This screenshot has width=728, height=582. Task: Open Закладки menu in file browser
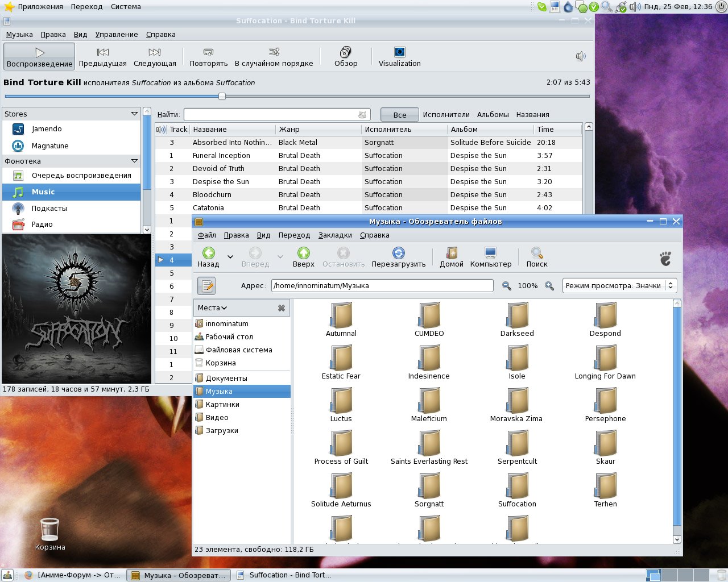pyautogui.click(x=335, y=235)
